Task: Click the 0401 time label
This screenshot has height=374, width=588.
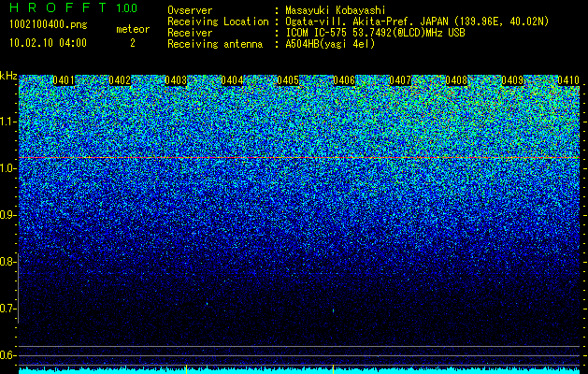Action: (x=64, y=80)
